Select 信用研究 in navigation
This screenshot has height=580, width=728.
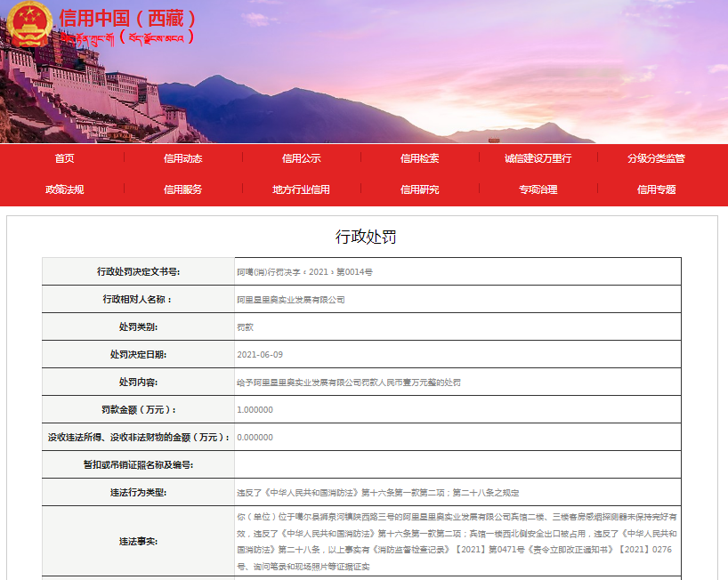420,189
